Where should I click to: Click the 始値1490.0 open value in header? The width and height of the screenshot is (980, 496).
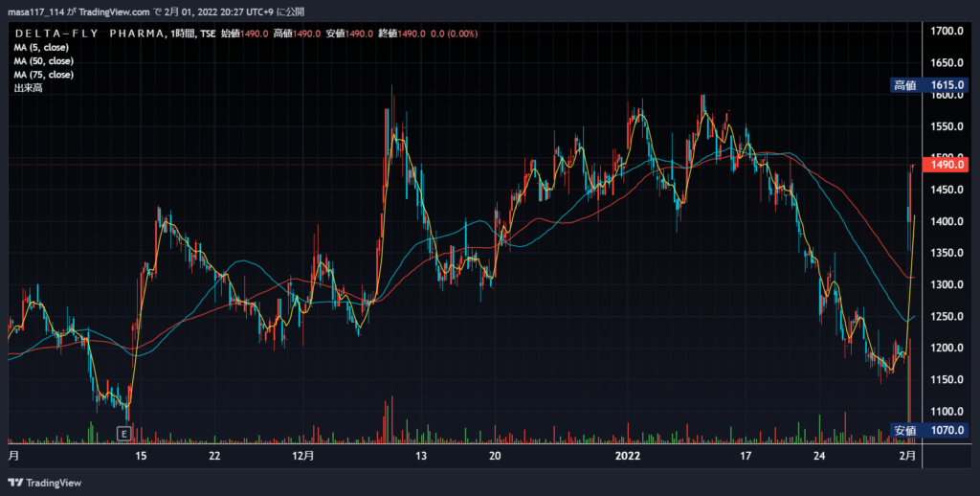tap(244, 34)
